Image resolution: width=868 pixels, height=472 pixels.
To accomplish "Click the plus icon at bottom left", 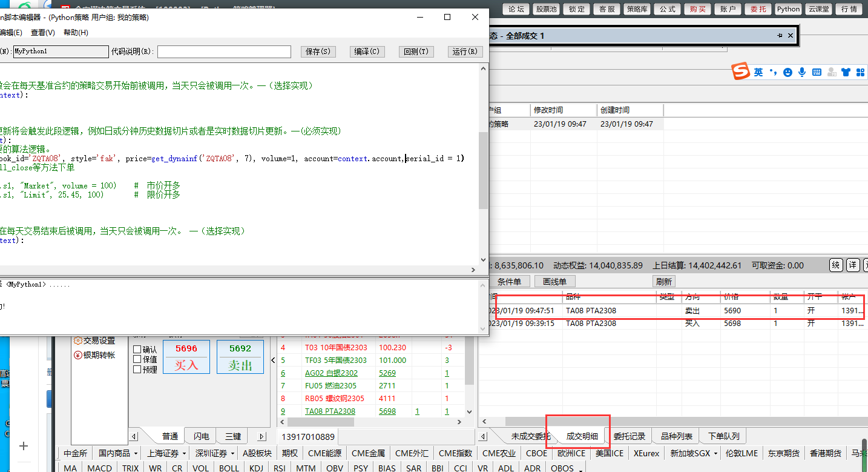I will (24, 446).
